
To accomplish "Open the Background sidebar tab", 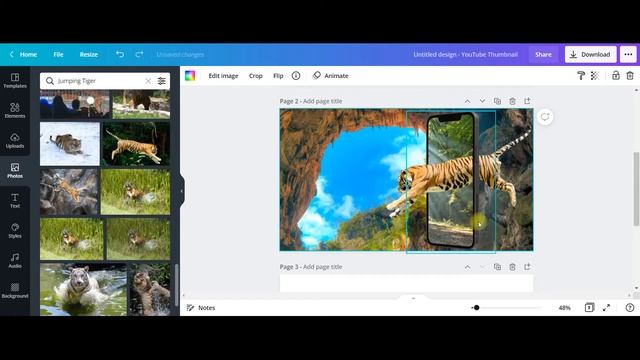I will [15, 291].
